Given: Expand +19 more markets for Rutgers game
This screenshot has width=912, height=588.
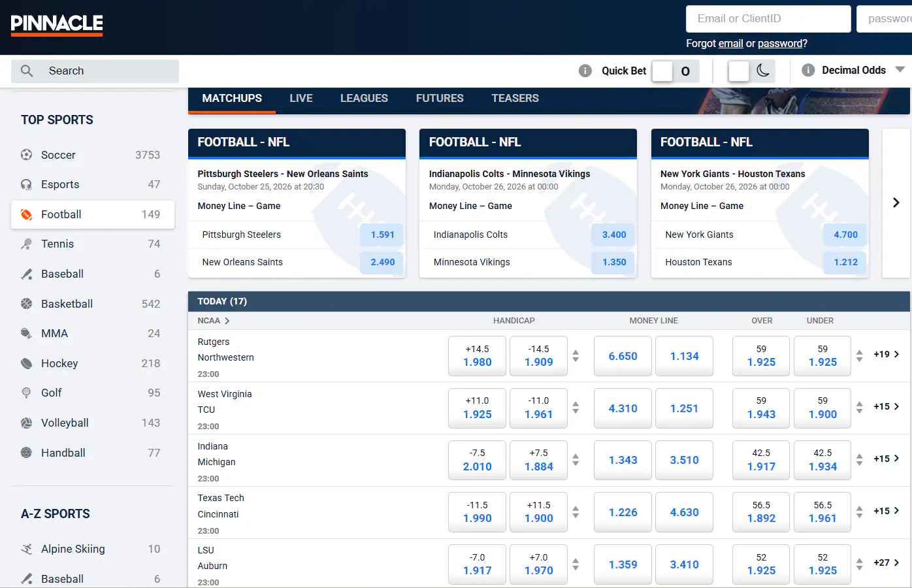Looking at the screenshot, I should coord(887,354).
